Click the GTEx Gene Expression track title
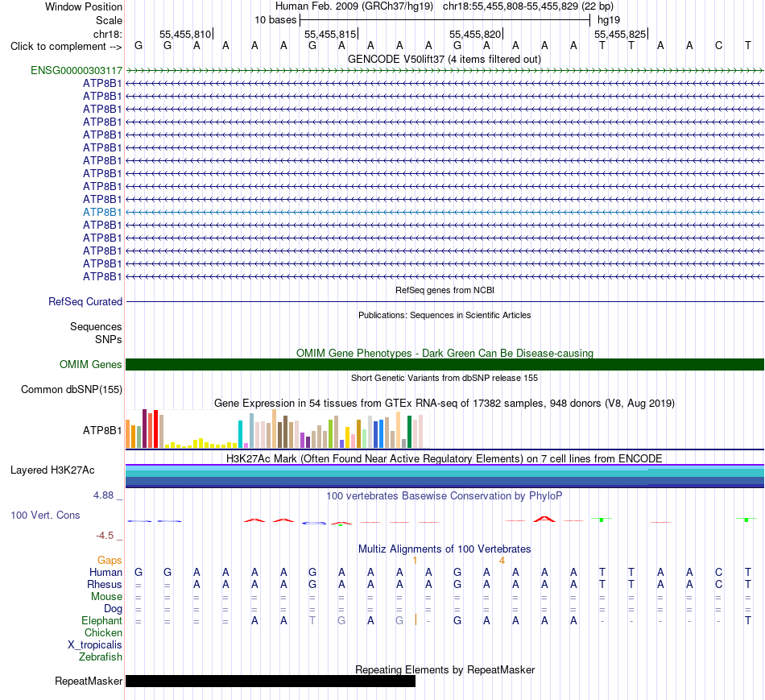The image size is (765, 700). coord(445,404)
